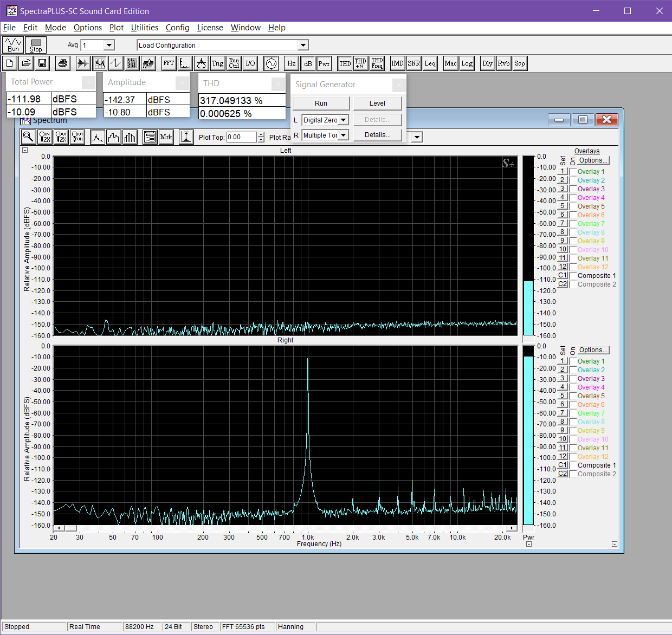Expand the Load Configuration dropdown
This screenshot has width=672, height=635.
click(303, 46)
